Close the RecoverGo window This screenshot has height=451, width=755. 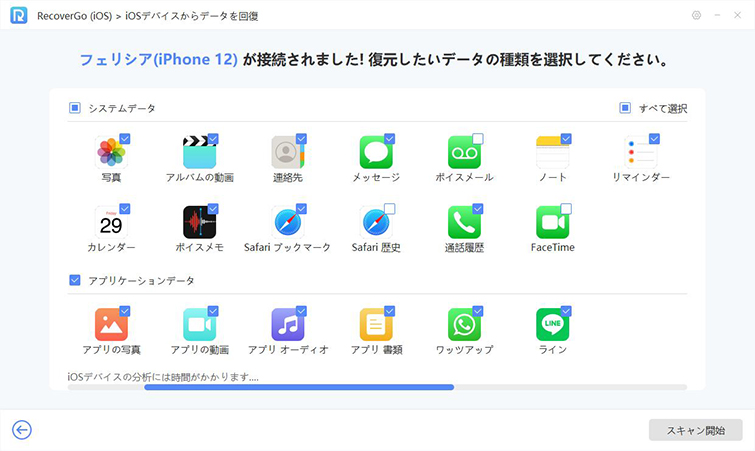tap(737, 15)
